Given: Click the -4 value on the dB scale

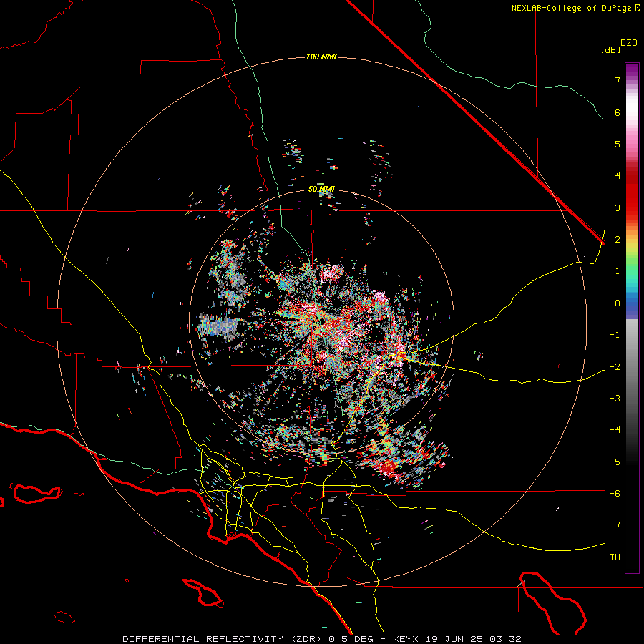Looking at the screenshot, I should click(615, 430).
